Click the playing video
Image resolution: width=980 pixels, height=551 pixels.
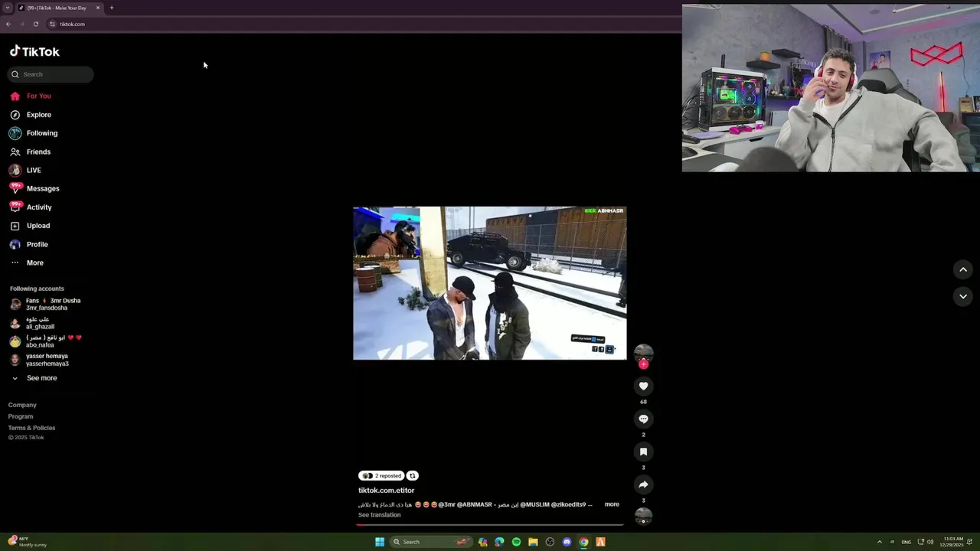[490, 283]
